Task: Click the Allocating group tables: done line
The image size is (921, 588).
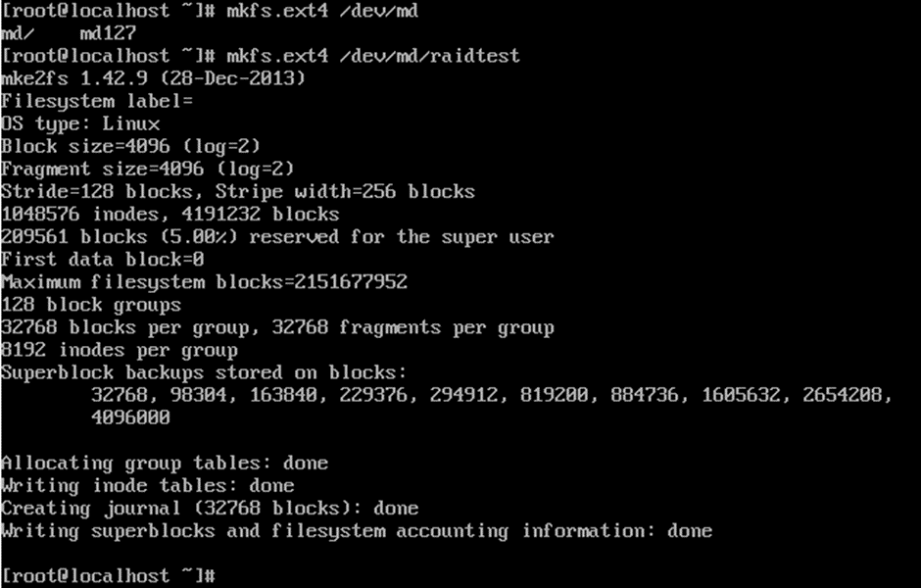Action: [x=165, y=463]
